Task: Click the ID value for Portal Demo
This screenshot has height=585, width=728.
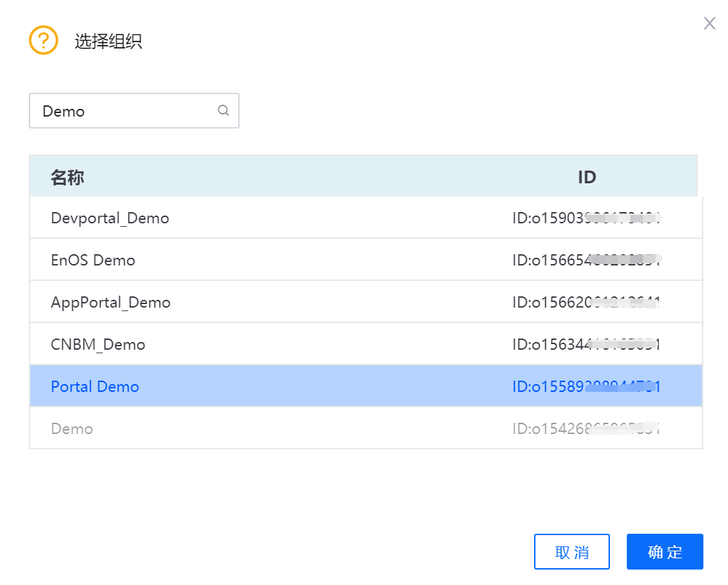Action: click(587, 386)
